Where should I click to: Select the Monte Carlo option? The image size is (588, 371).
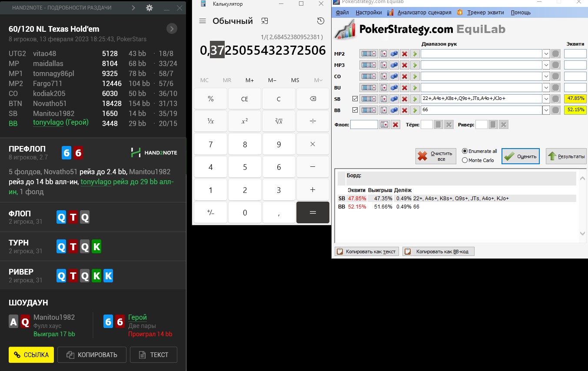point(478,160)
